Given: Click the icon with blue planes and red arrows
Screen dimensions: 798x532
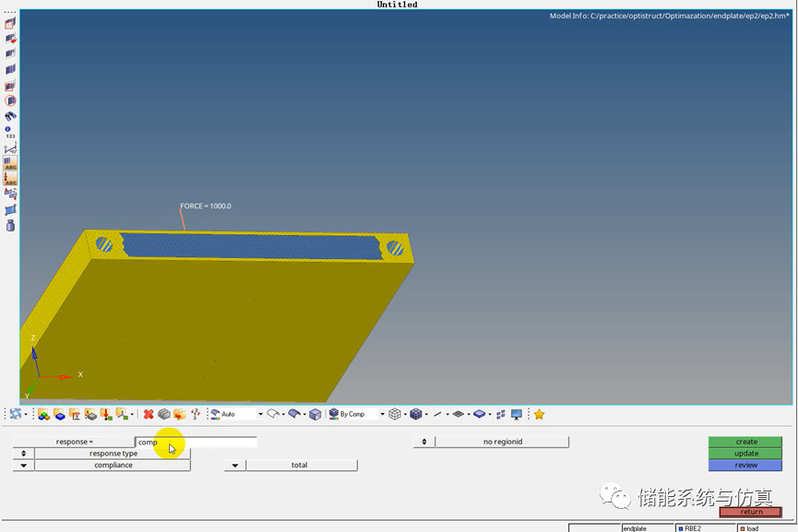Looking at the screenshot, I should click(x=10, y=194).
